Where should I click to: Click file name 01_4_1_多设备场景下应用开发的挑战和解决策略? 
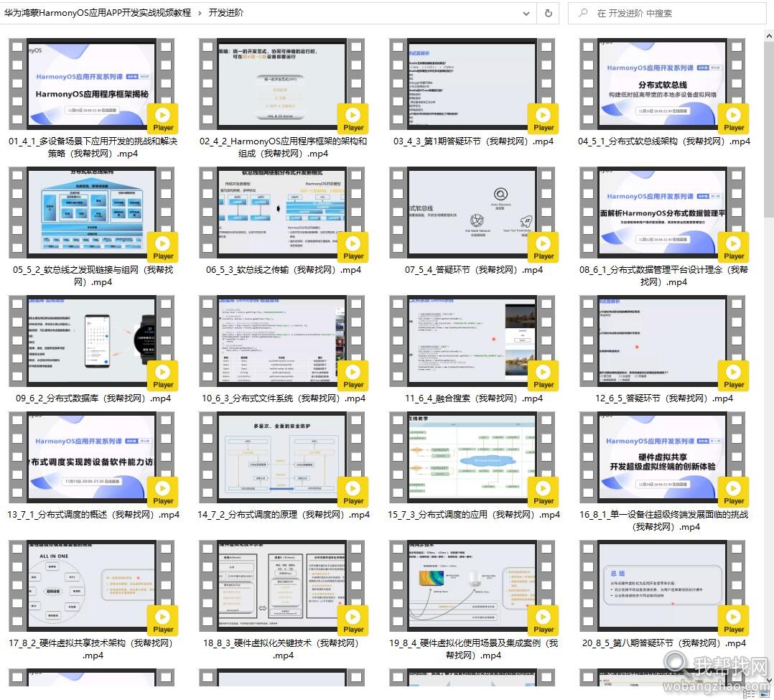point(93,147)
